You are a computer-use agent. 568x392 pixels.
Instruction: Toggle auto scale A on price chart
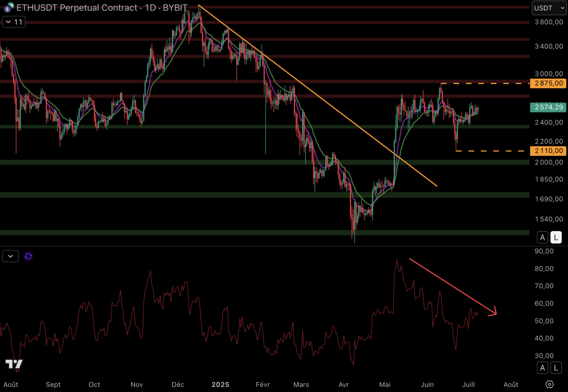point(542,237)
